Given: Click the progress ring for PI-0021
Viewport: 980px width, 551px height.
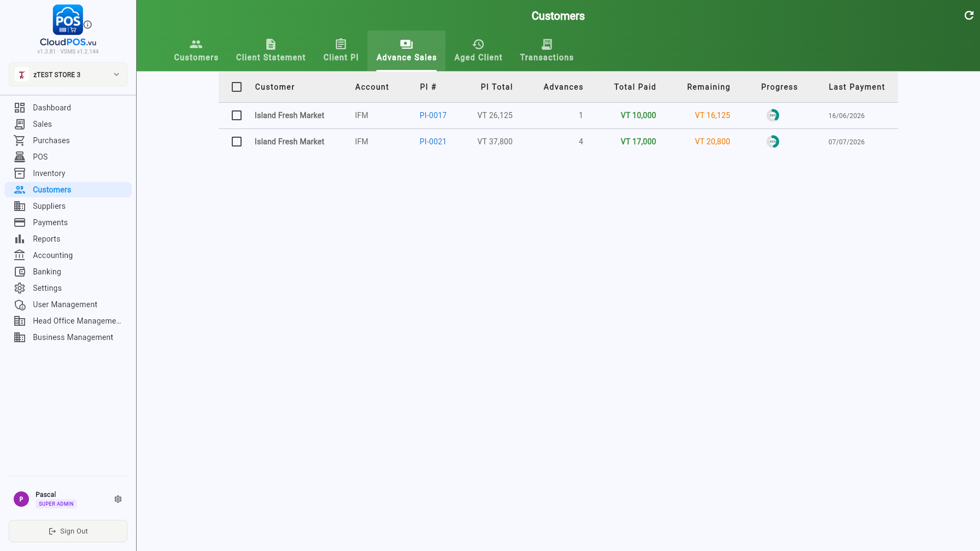Looking at the screenshot, I should [773, 142].
